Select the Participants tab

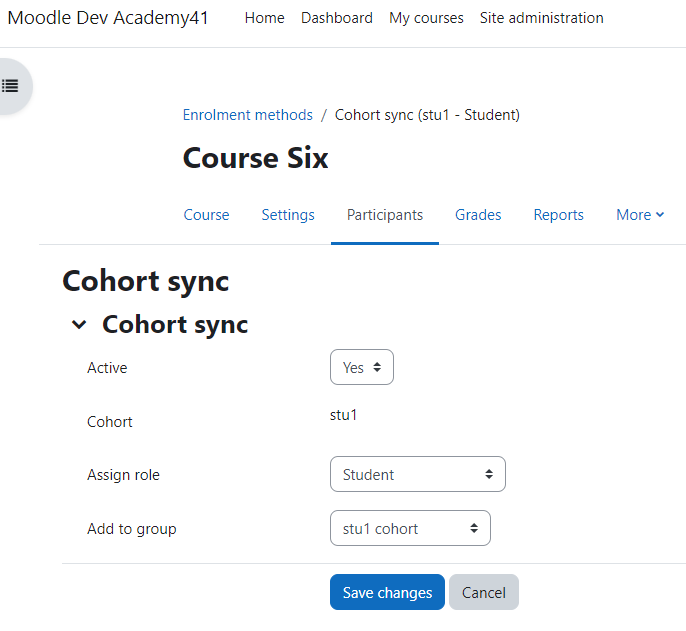[385, 215]
